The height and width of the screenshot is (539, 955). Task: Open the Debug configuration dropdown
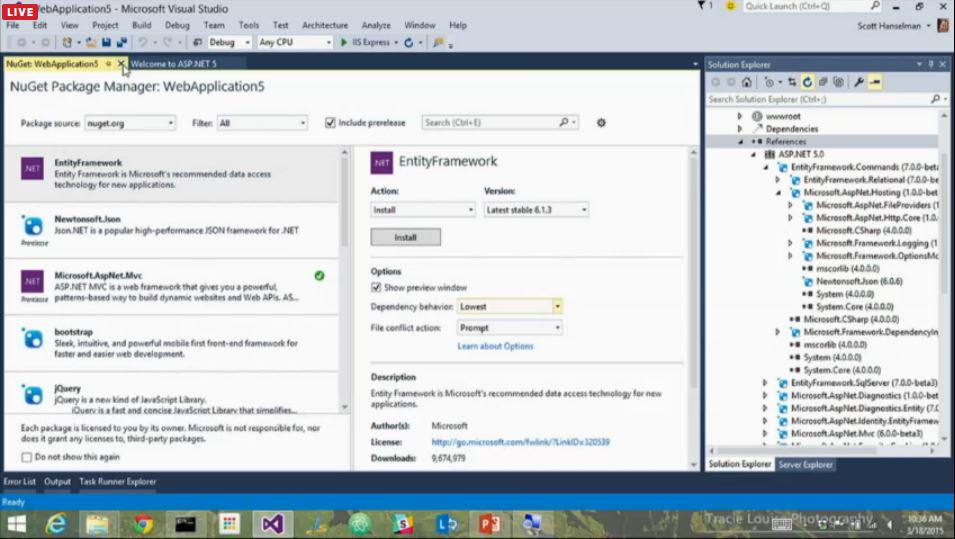[229, 43]
